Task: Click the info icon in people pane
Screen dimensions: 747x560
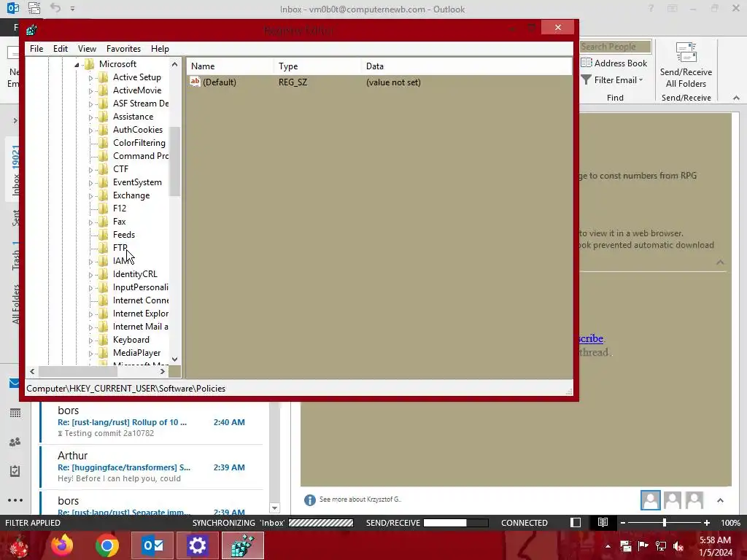Action: click(x=309, y=500)
